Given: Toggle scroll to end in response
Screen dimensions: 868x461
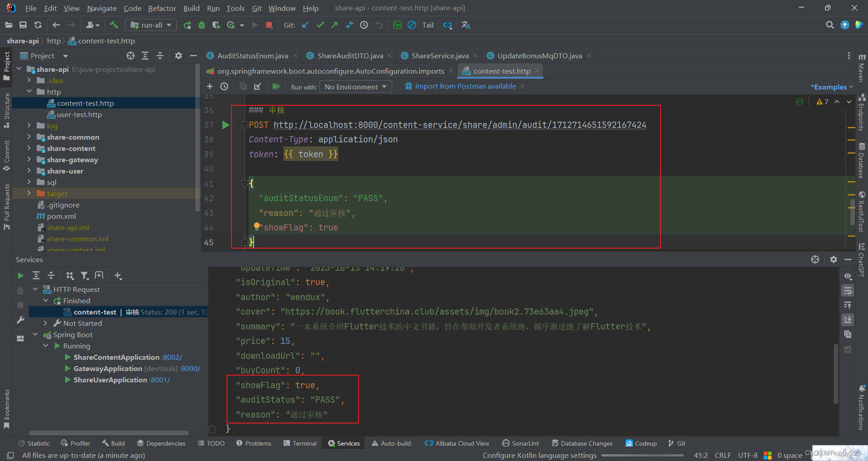Looking at the screenshot, I should pos(848,320).
